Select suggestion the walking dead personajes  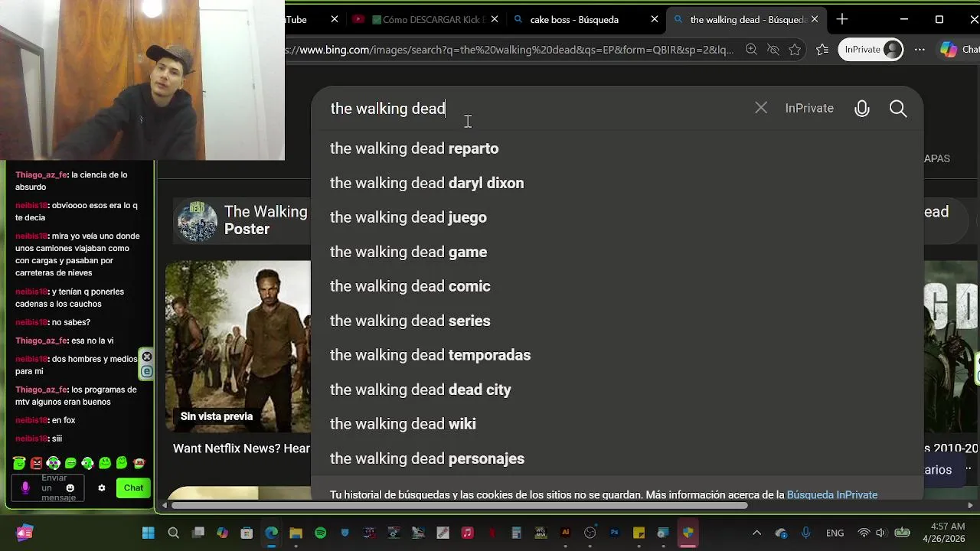tap(617, 458)
